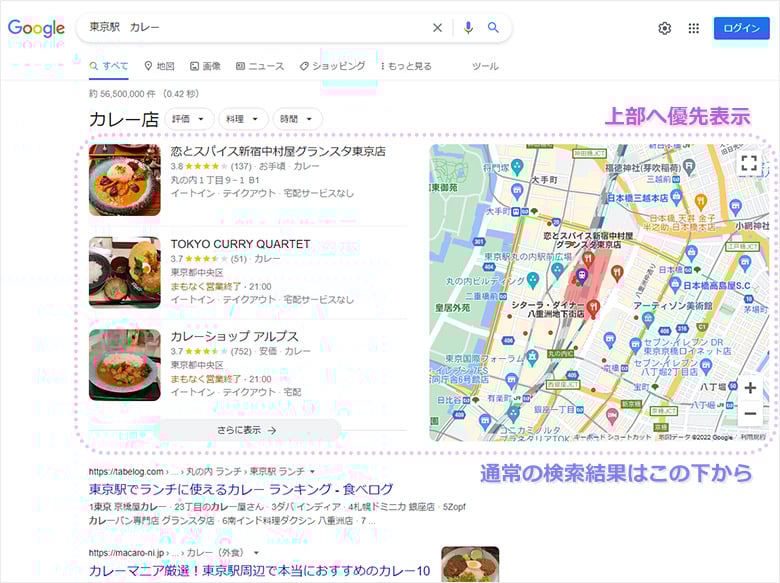This screenshot has width=780, height=583.
Task: Open the ツール options
Action: coord(485,66)
